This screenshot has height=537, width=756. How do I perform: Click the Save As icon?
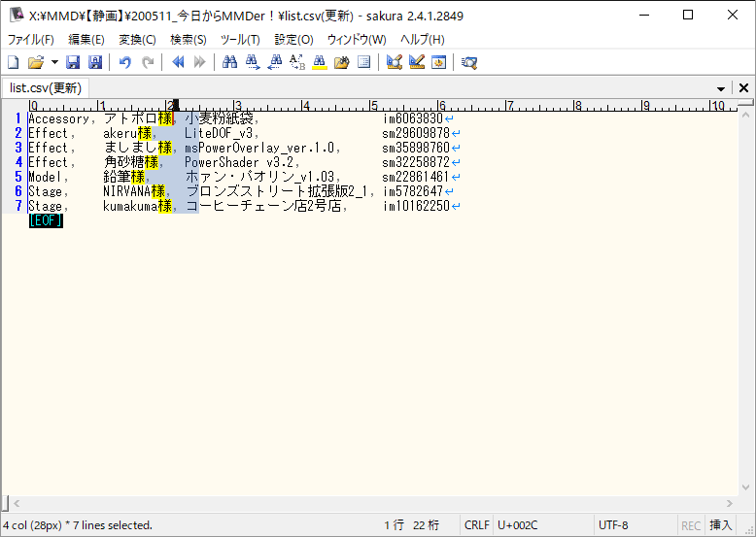(x=95, y=62)
